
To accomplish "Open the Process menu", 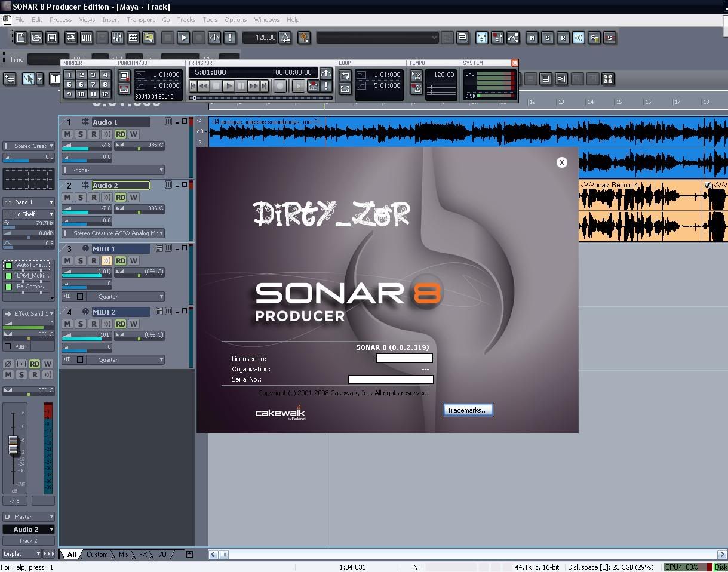I will point(61,20).
